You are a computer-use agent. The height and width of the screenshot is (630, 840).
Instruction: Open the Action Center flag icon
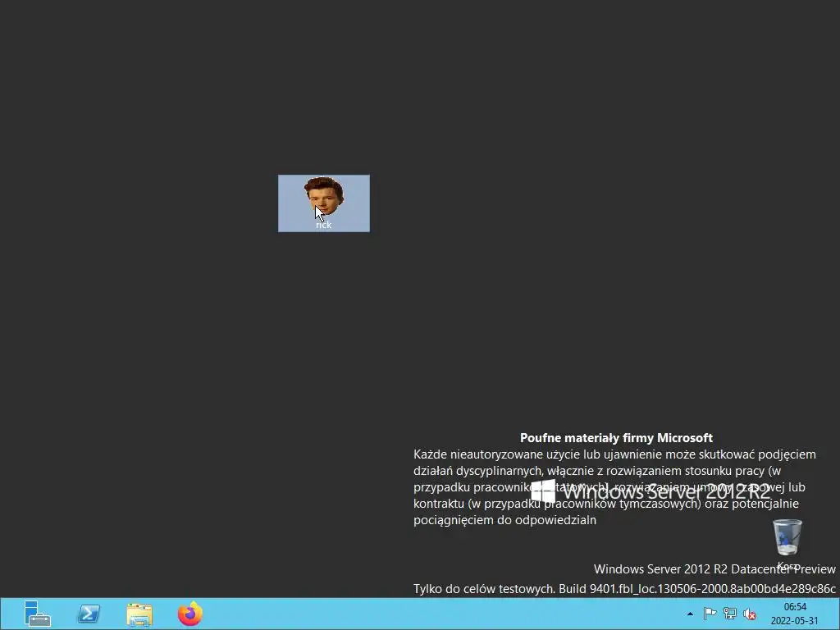click(710, 614)
